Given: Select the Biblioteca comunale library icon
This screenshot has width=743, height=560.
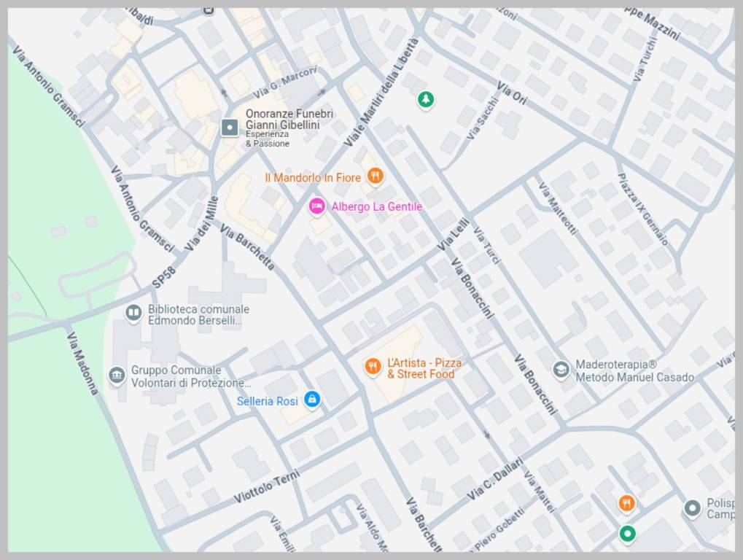Looking at the screenshot, I should [x=133, y=314].
